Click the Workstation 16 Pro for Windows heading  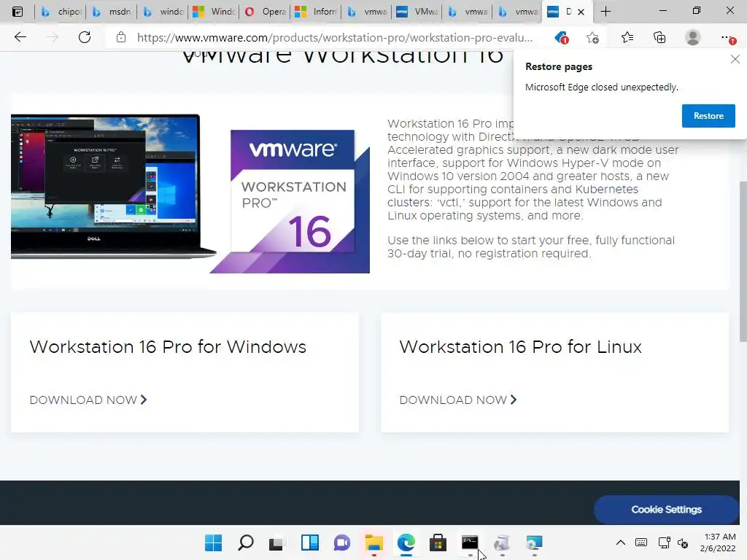[x=168, y=346]
